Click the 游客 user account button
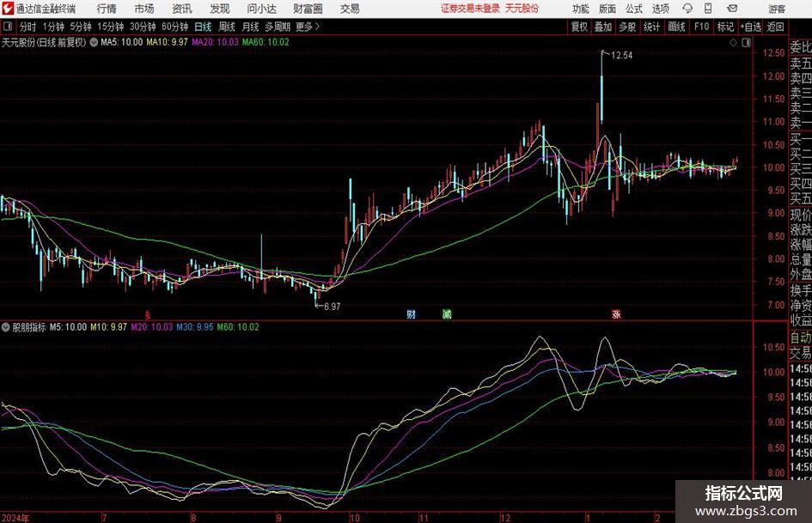Image resolution: width=812 pixels, height=523 pixels. pos(776,9)
